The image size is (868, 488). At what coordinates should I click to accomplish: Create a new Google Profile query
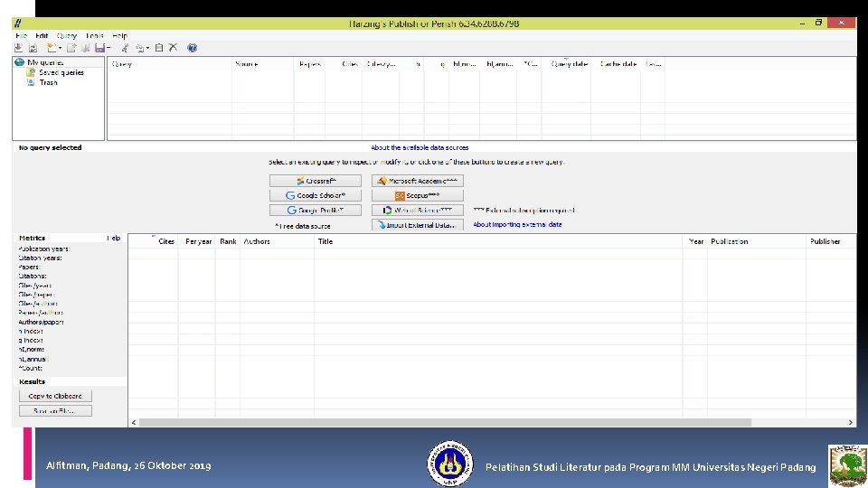point(316,211)
